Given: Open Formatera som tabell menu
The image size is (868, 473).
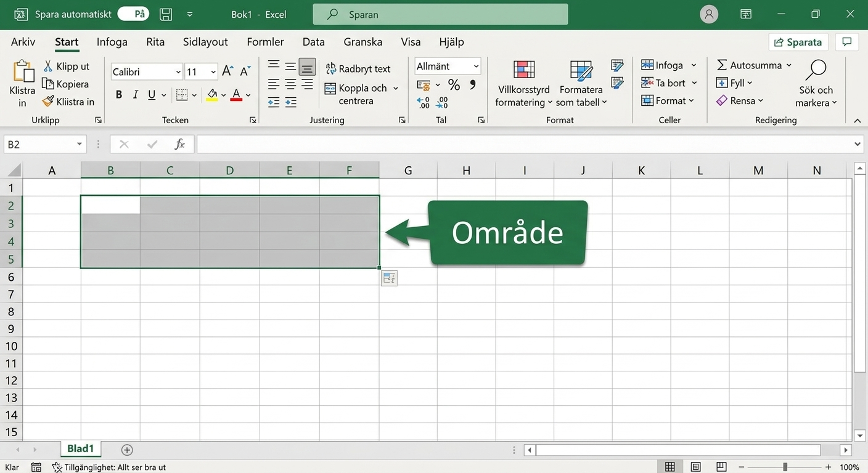Looking at the screenshot, I should [581, 84].
